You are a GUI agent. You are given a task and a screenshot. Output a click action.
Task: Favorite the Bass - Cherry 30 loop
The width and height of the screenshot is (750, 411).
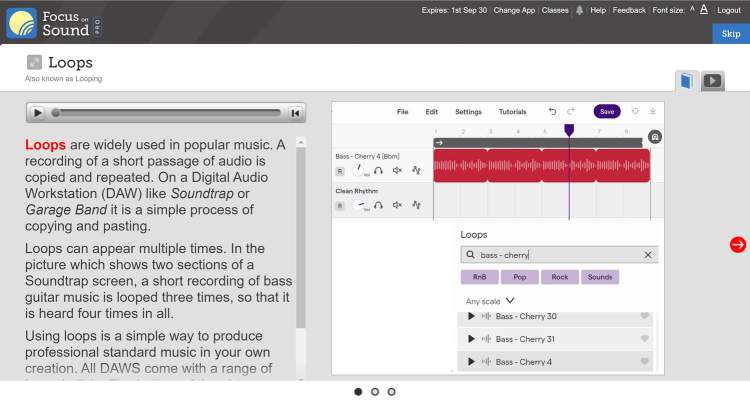(x=644, y=316)
